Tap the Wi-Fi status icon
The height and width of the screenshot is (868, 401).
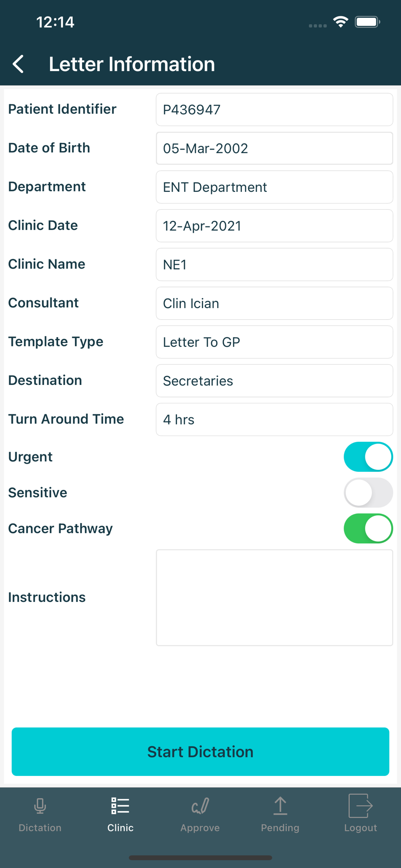pos(341,22)
